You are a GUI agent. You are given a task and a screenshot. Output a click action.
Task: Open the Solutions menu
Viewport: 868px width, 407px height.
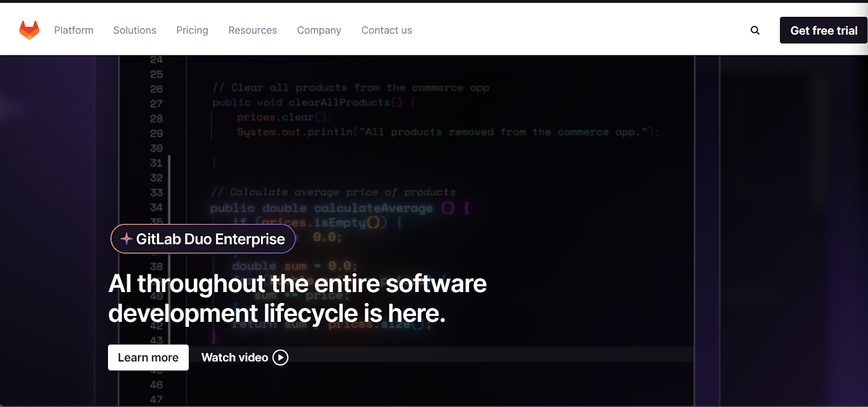135,30
